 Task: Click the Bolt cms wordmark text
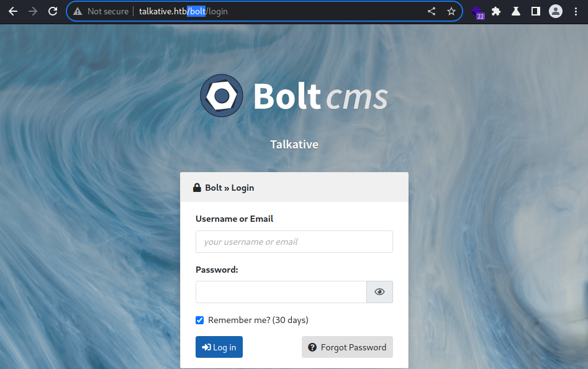point(320,96)
